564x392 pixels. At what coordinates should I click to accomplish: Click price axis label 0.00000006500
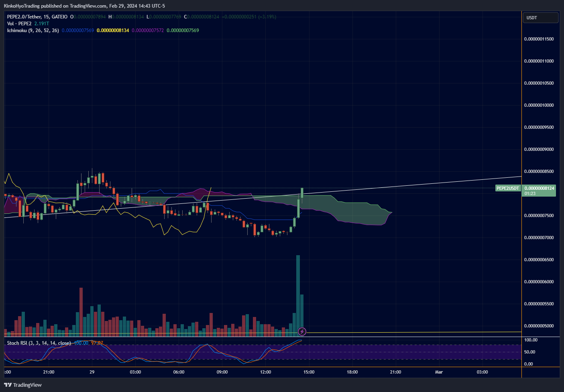(x=539, y=260)
